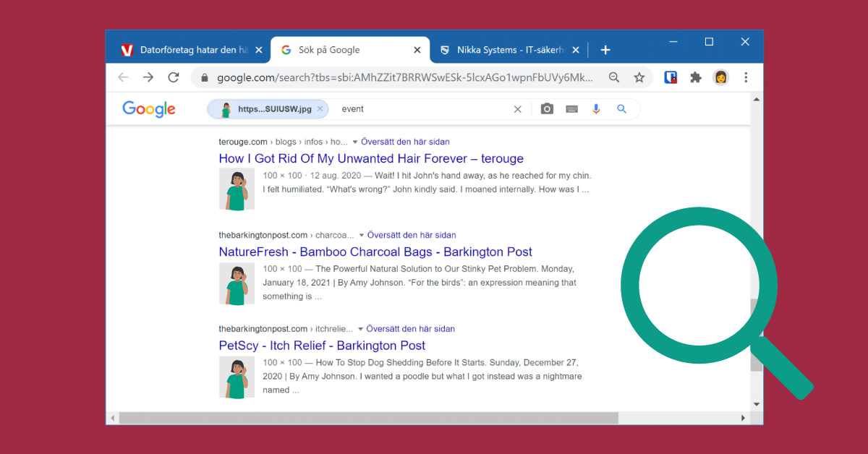Open the Extensions puzzle piece menu
This screenshot has width=868, height=454.
tap(696, 77)
